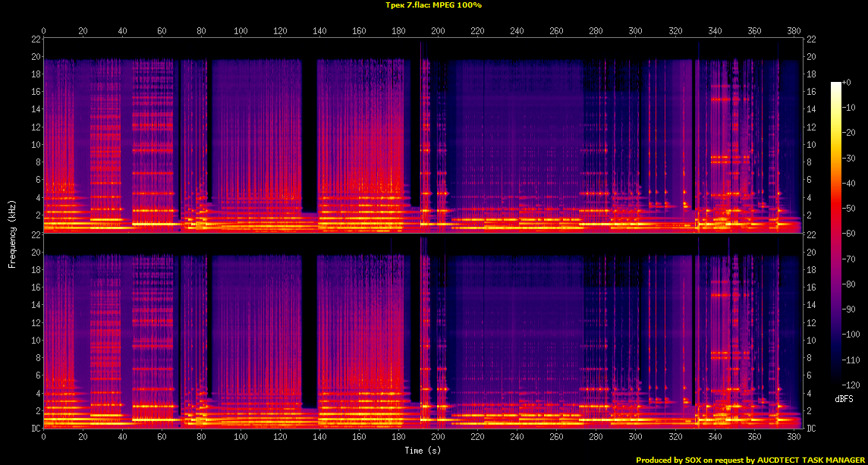Click the 'DC' label at bottom-left of the frequency axis
Image resolution: width=868 pixels, height=465 pixels.
(35, 428)
